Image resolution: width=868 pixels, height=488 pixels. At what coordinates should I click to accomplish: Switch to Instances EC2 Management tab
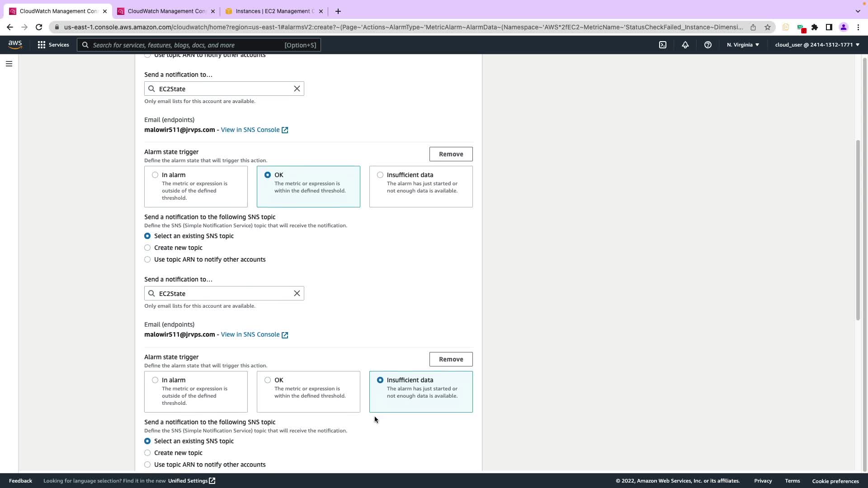coord(274,11)
